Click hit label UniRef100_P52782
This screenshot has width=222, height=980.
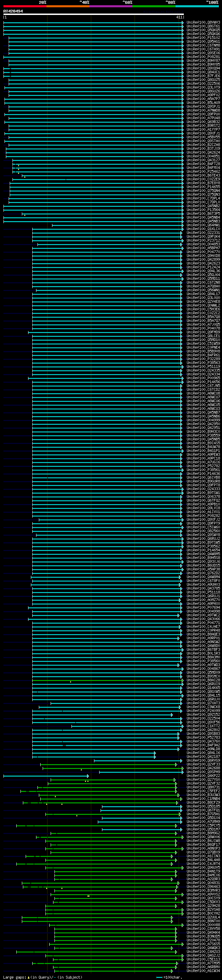[203, 465]
